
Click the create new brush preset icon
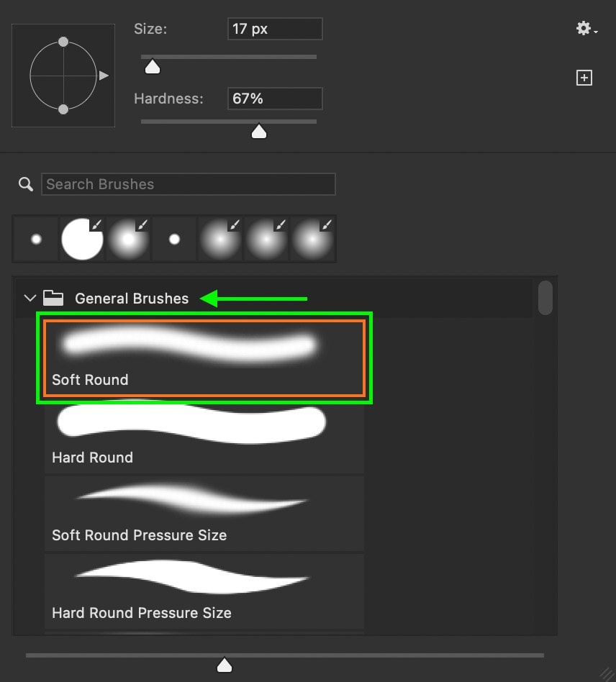pos(584,78)
